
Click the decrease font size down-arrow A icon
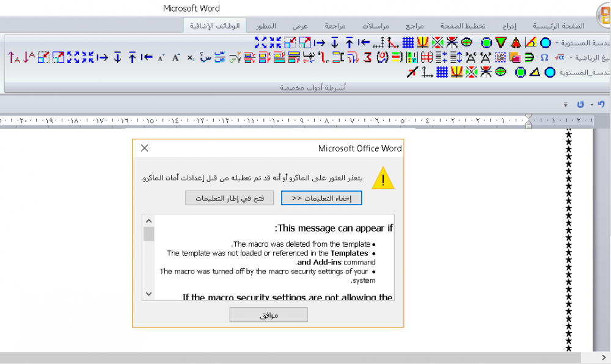coord(29,57)
